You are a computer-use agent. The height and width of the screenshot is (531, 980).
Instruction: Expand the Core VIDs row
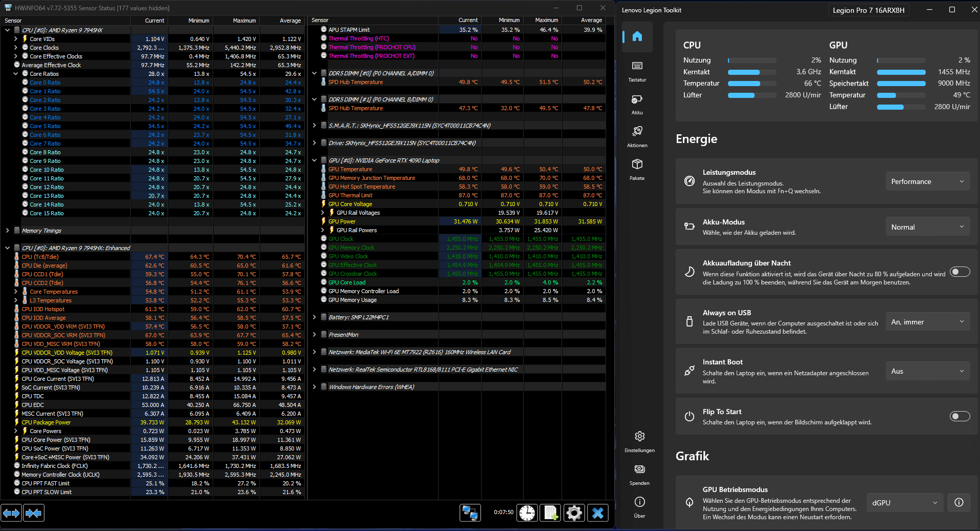(x=15, y=39)
